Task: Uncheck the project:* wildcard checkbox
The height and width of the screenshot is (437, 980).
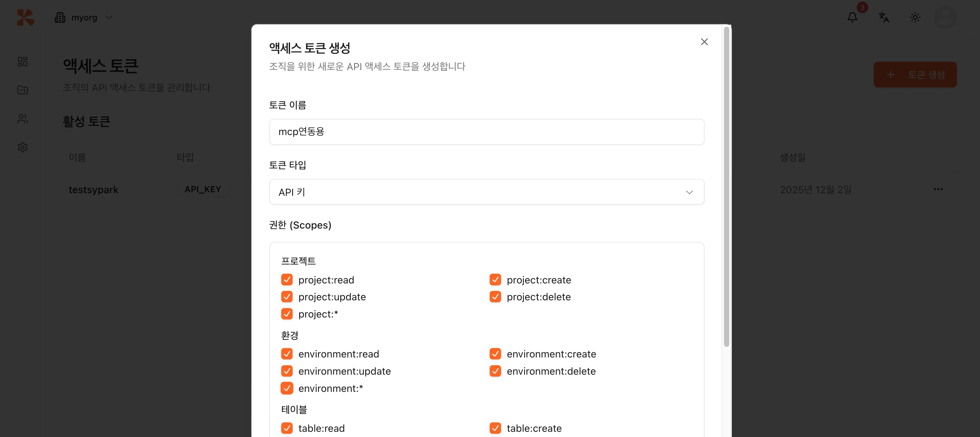Action: [x=287, y=314]
